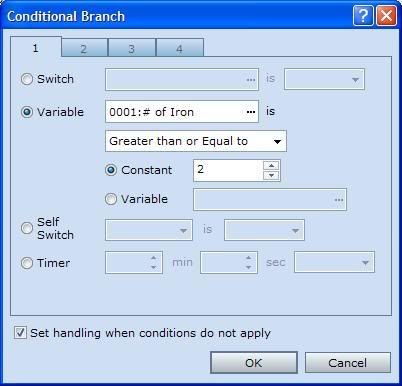Open variable picker ellipsis for # of Iron
402x386 pixels.
tap(251, 112)
